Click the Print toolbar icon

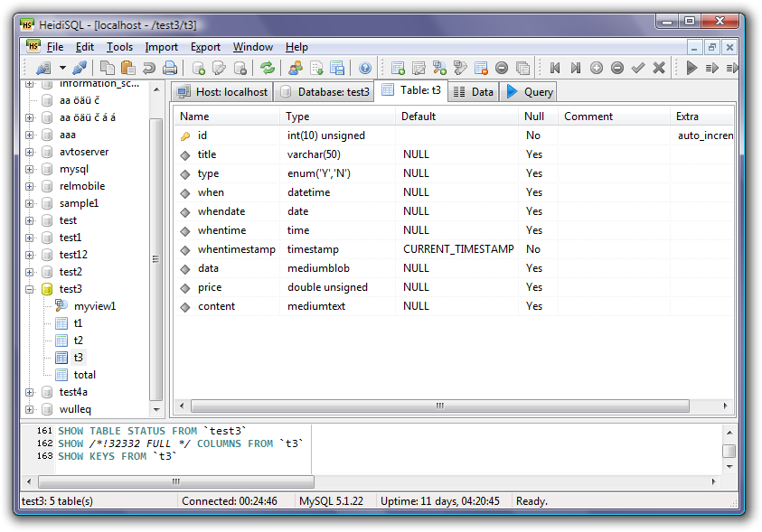pyautogui.click(x=169, y=68)
